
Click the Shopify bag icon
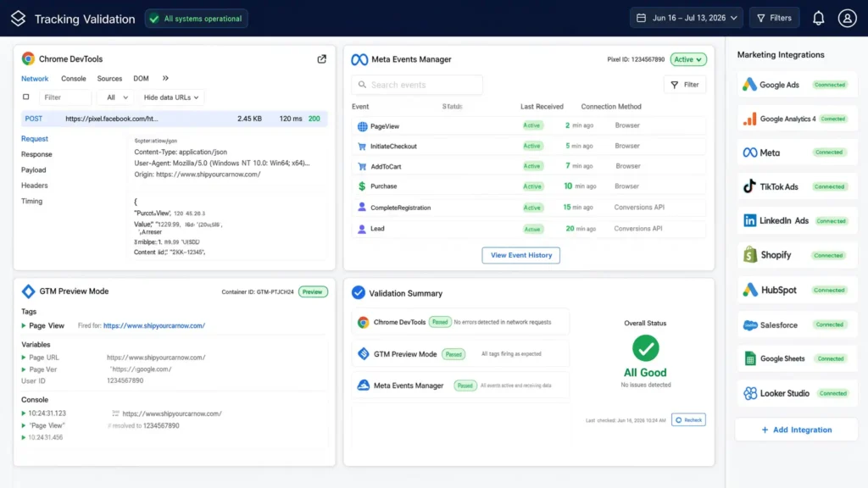(x=750, y=254)
